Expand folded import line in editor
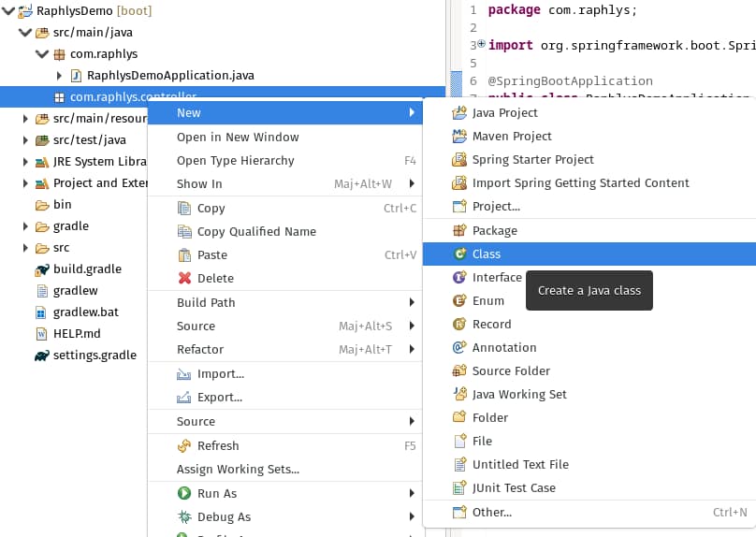756x537 pixels. (x=481, y=44)
